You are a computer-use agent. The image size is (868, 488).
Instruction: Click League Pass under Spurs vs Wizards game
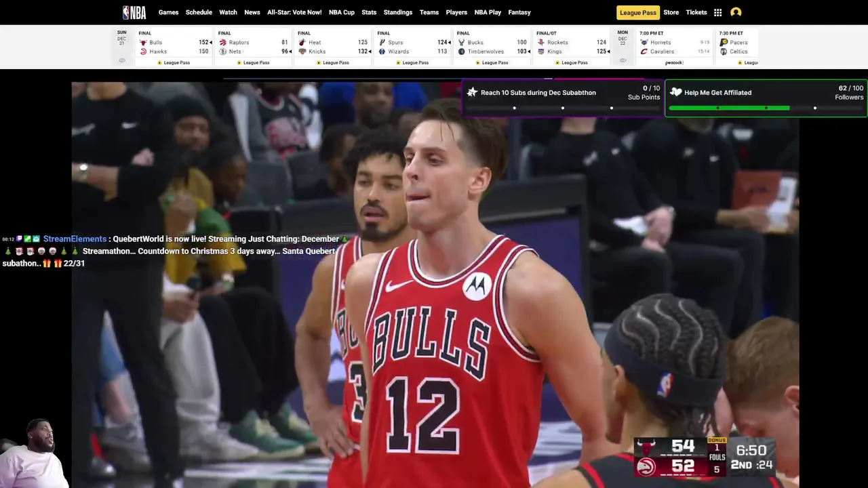coord(412,62)
